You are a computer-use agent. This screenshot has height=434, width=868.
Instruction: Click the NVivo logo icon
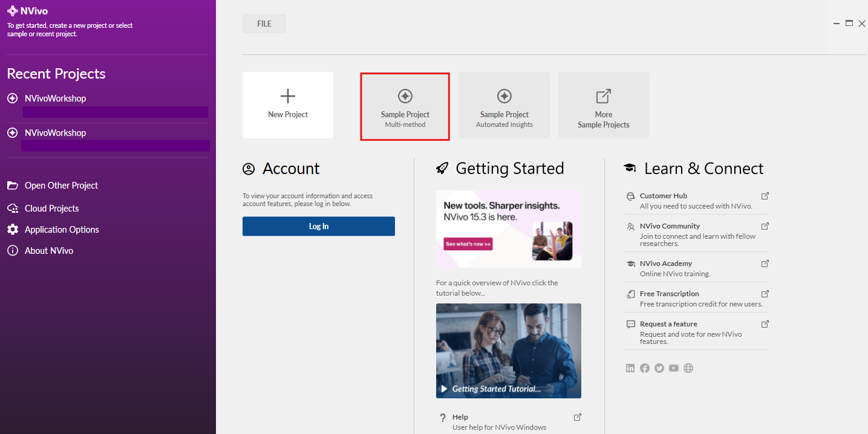coord(13,10)
